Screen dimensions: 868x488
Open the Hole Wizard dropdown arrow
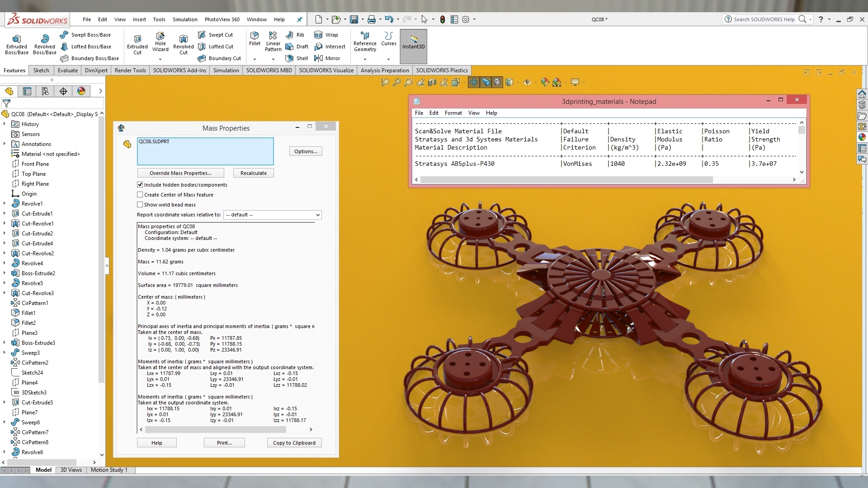[160, 59]
